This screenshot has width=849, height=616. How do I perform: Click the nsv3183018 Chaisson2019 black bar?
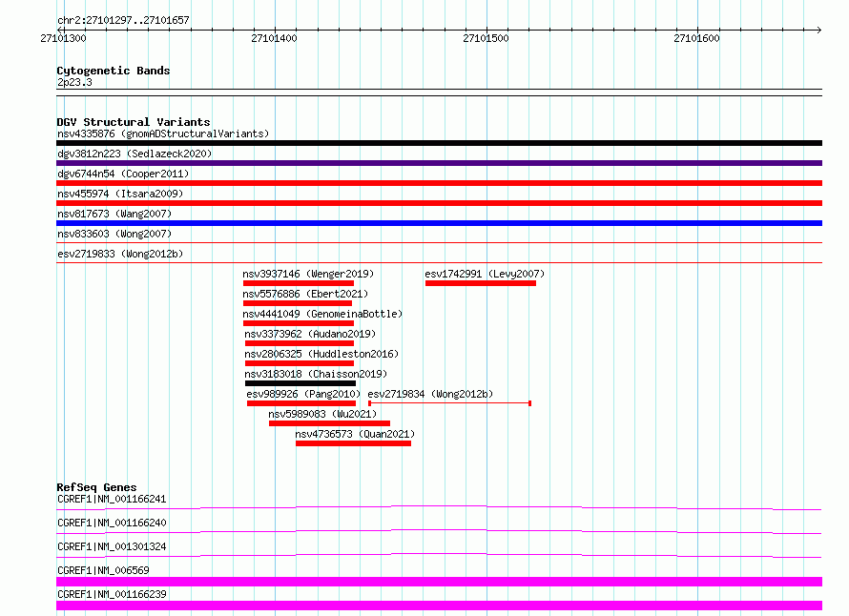pos(300,383)
